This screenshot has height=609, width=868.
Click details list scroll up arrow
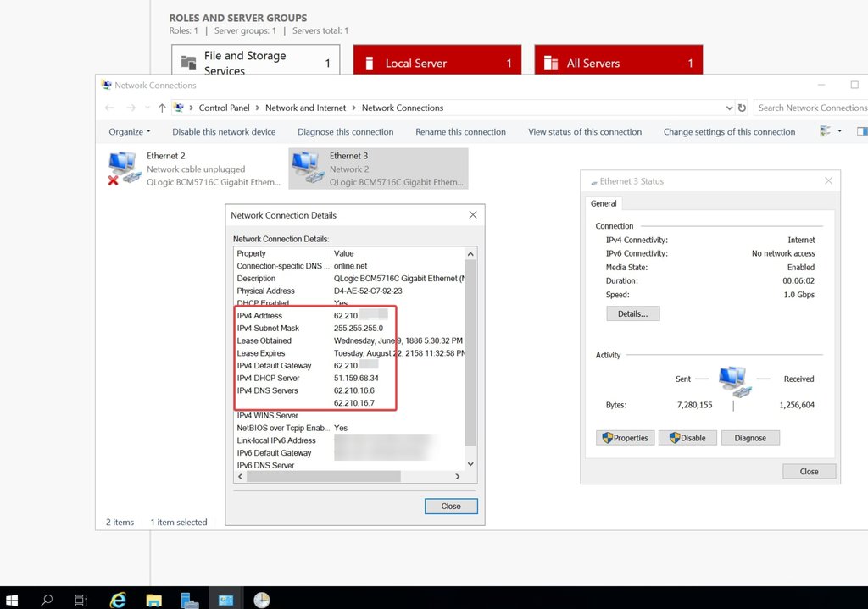click(x=470, y=254)
